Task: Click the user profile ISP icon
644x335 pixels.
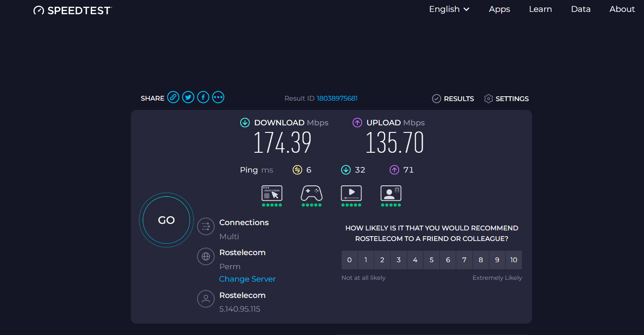Action: pyautogui.click(x=206, y=299)
